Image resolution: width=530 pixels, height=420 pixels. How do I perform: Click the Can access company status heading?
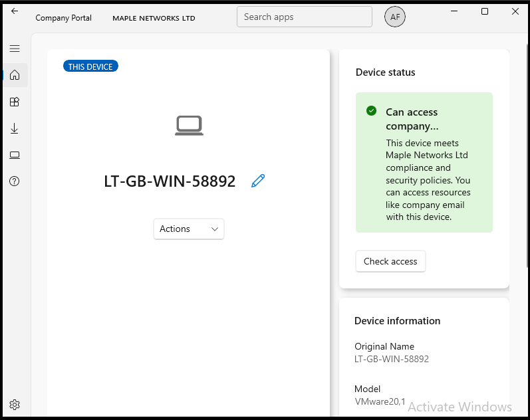412,119
